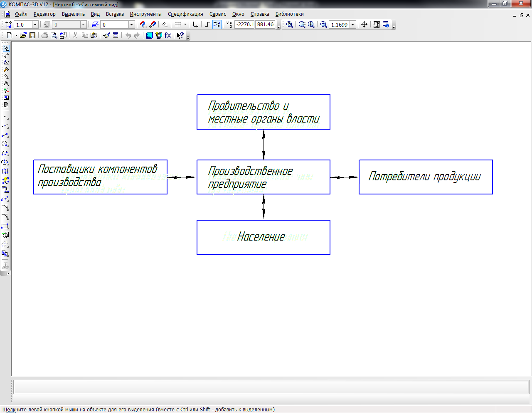532x413 pixels.
Task: Open Print Preview magnifier-page icon
Action: coord(54,35)
